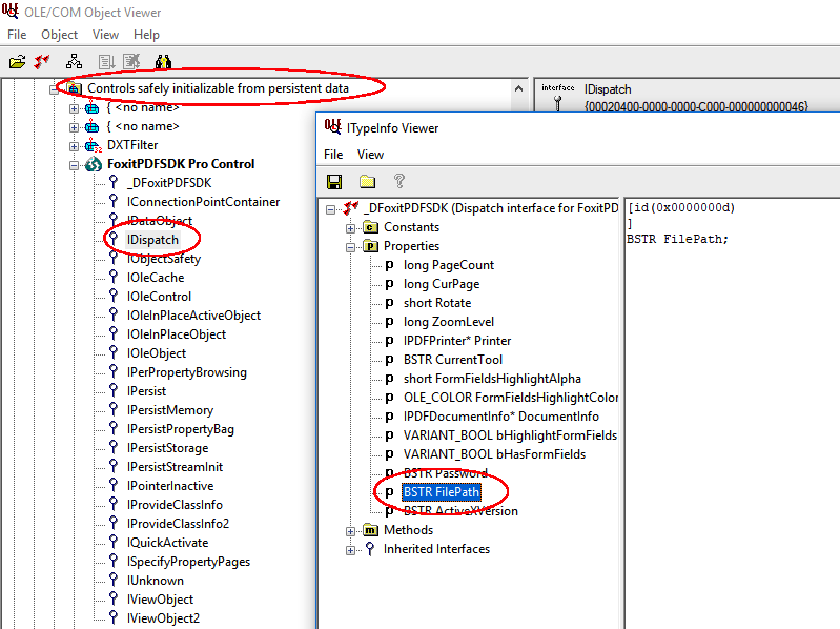This screenshot has height=629, width=840.
Task: Click the network hierarchy icon in toolbar
Action: 74,62
